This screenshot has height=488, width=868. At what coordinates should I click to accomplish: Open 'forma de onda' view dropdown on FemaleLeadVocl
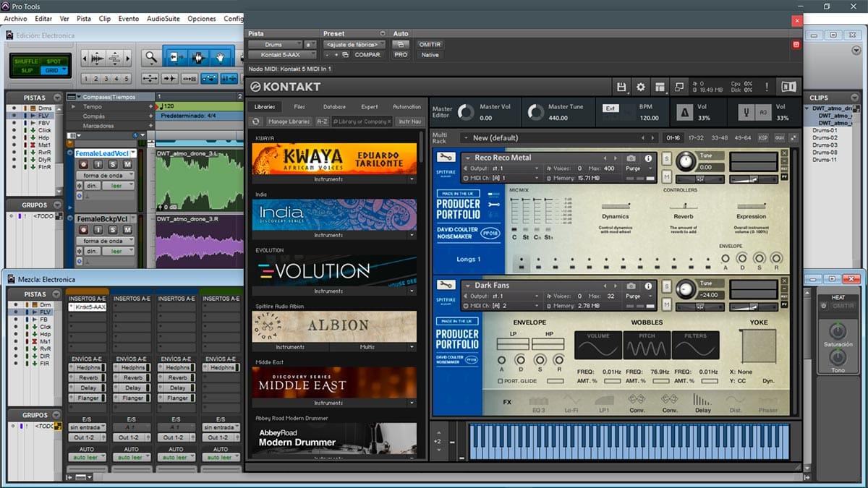106,176
